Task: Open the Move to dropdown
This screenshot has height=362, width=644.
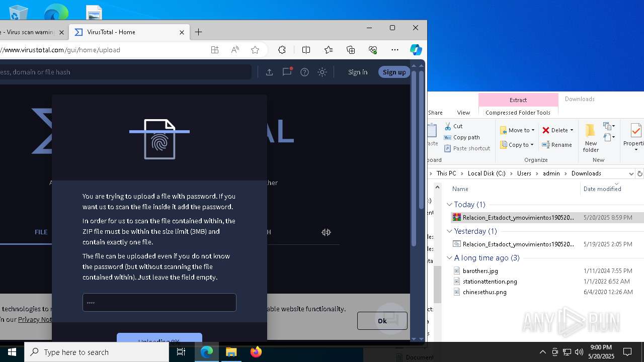Action: [x=517, y=130]
